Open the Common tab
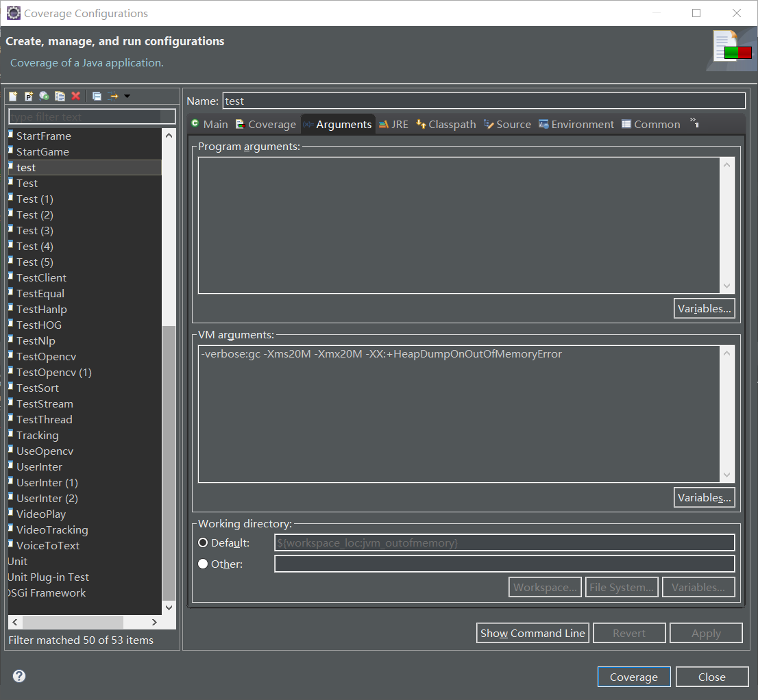The height and width of the screenshot is (700, 758). [x=650, y=124]
